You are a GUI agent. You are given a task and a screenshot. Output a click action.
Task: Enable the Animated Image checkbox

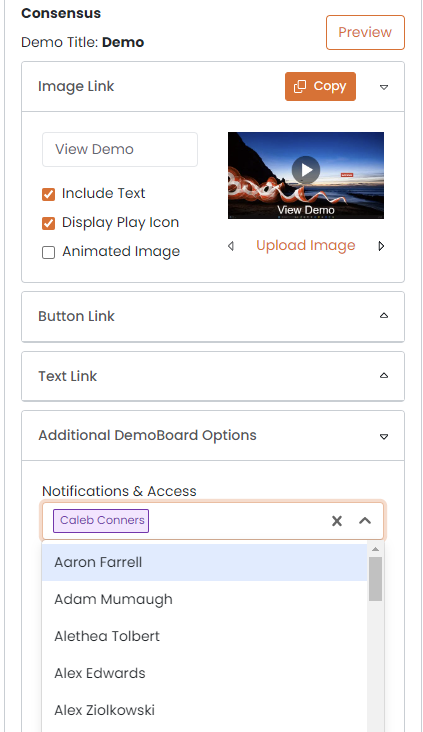[x=49, y=253]
